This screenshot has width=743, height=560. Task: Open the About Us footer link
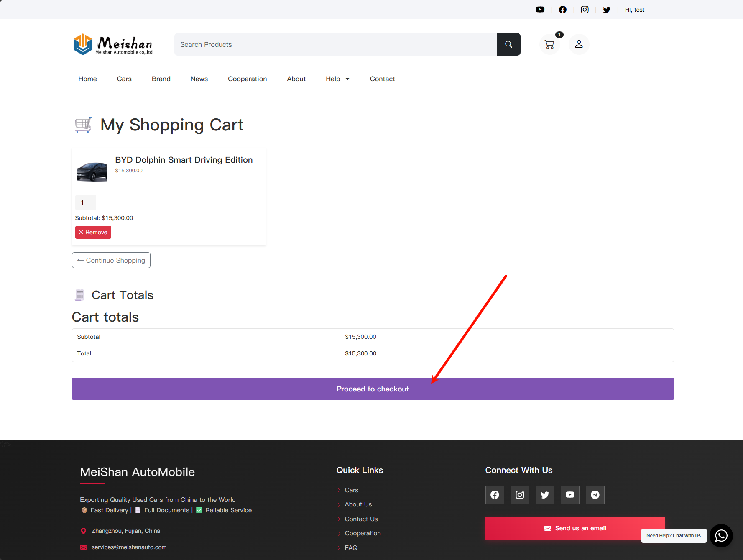[358, 504]
